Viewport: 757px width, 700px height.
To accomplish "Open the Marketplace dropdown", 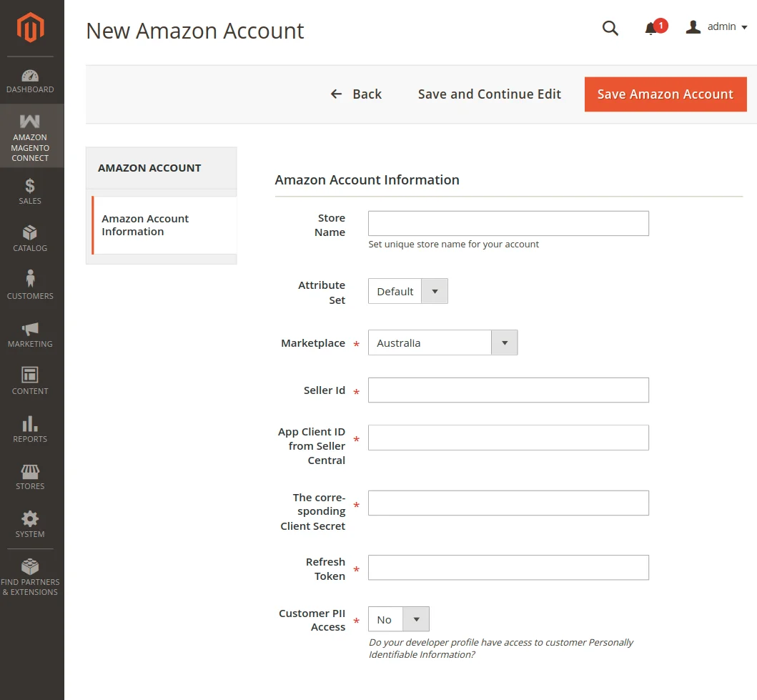I will [x=442, y=342].
